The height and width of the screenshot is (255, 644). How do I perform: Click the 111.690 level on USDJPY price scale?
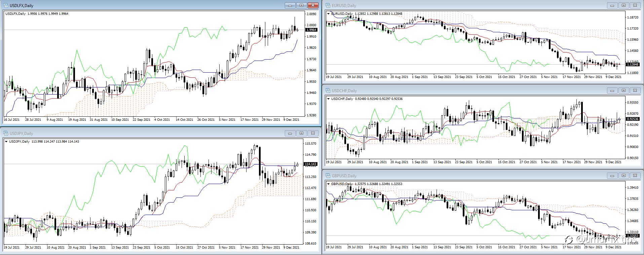point(310,199)
